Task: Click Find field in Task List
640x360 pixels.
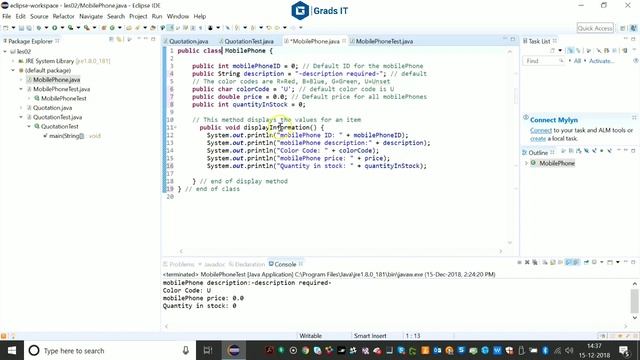Action: [x=542, y=61]
